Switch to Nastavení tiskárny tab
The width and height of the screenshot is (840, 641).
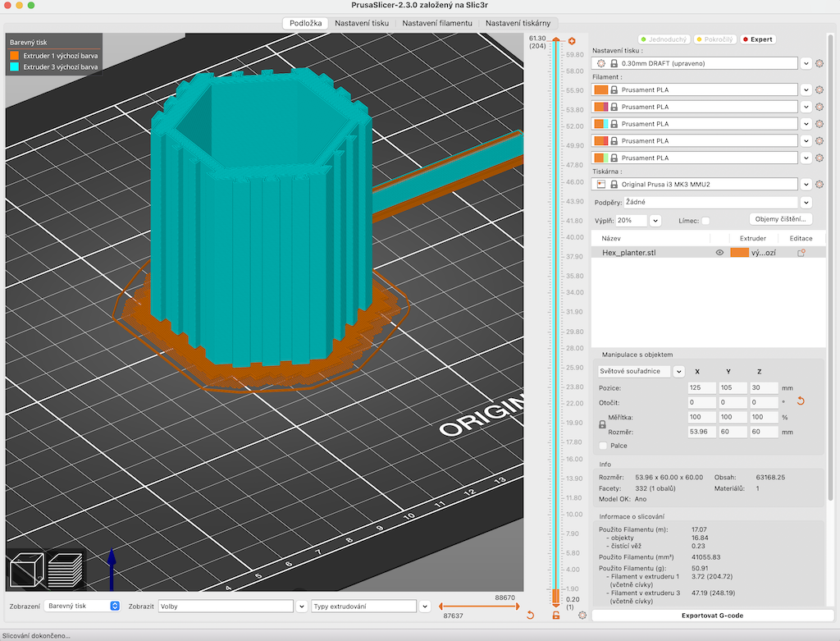tap(518, 24)
